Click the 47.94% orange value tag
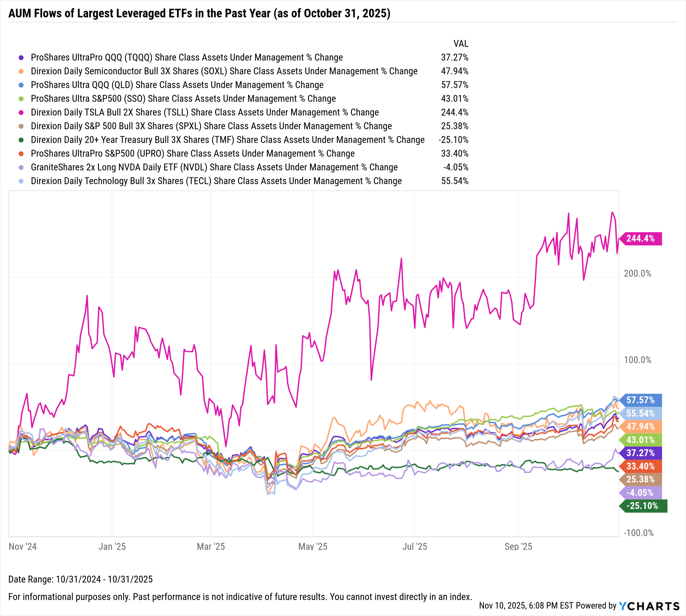 640,427
